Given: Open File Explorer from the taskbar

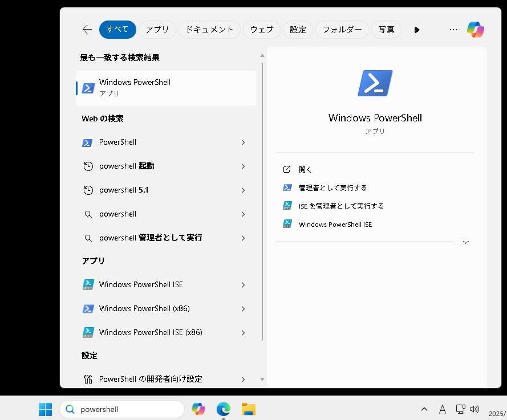Looking at the screenshot, I should [248, 409].
